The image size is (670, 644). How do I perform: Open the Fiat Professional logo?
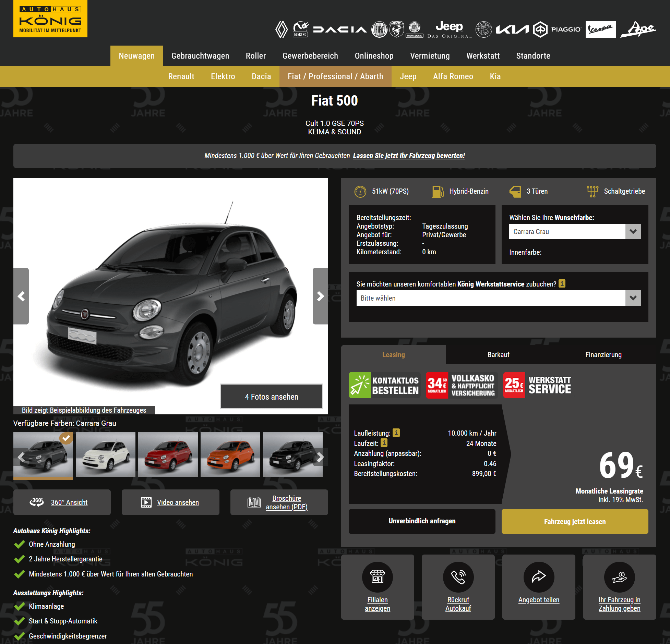pyautogui.click(x=415, y=29)
